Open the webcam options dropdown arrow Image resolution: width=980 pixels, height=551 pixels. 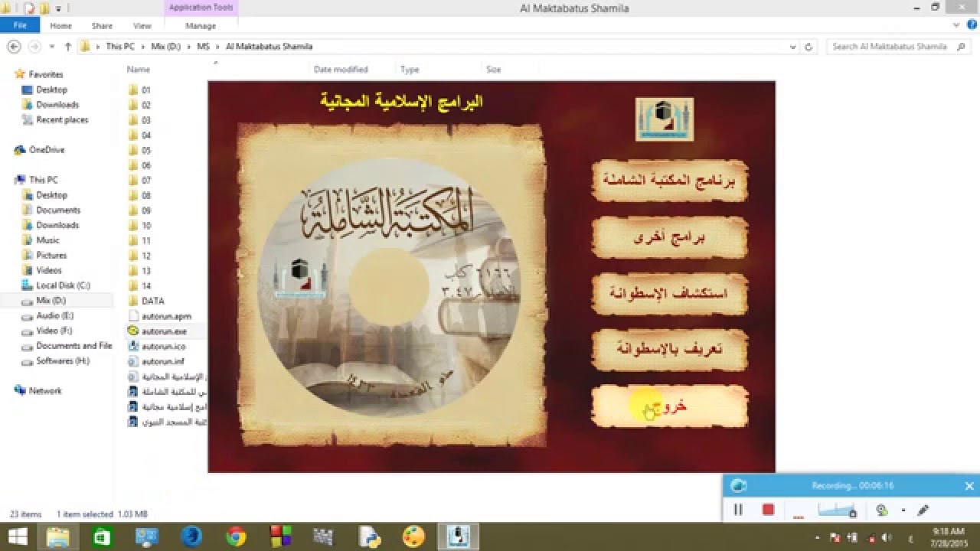[x=903, y=510]
